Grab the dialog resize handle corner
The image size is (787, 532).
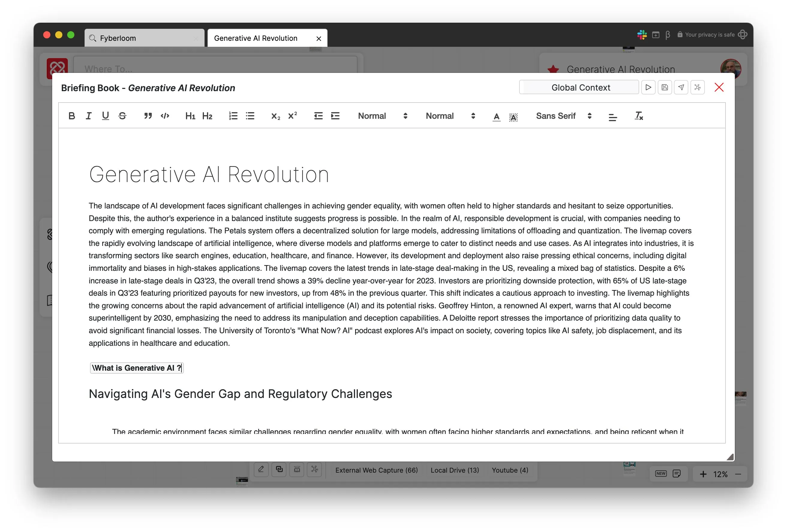tap(730, 457)
